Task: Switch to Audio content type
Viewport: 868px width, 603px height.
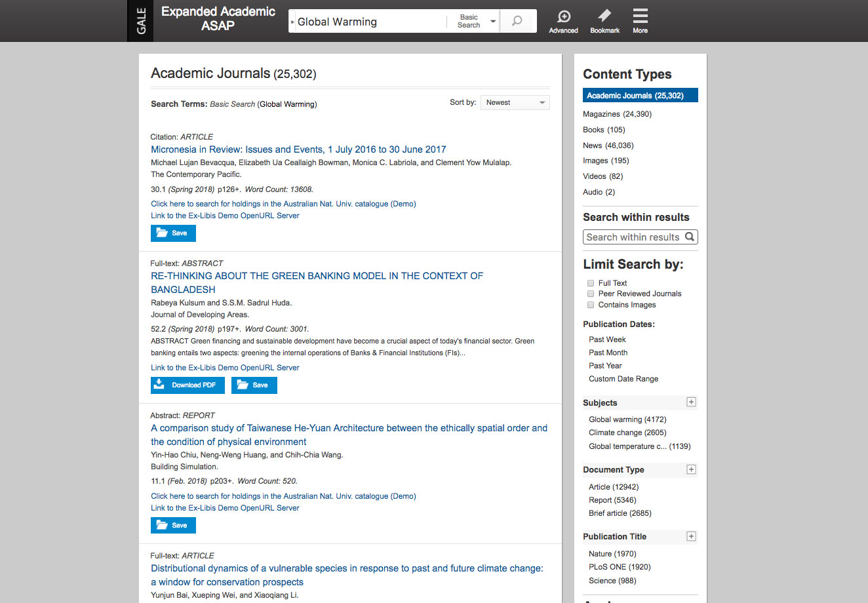Action: point(599,192)
